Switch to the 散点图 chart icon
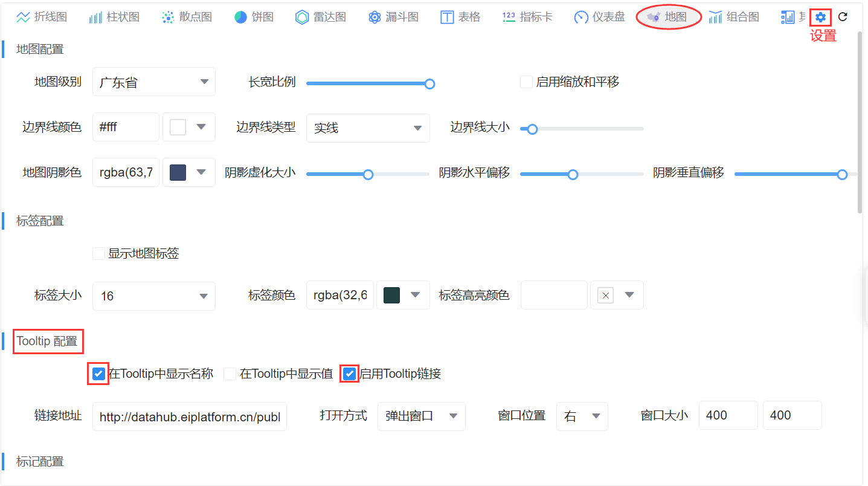Screen dimensions: 868x486 click(188, 16)
